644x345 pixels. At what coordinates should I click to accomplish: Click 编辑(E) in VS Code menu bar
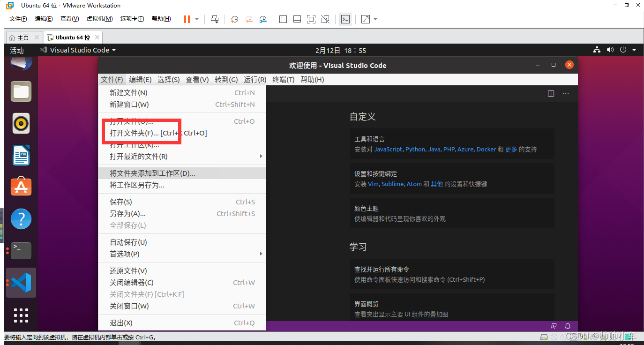[140, 80]
